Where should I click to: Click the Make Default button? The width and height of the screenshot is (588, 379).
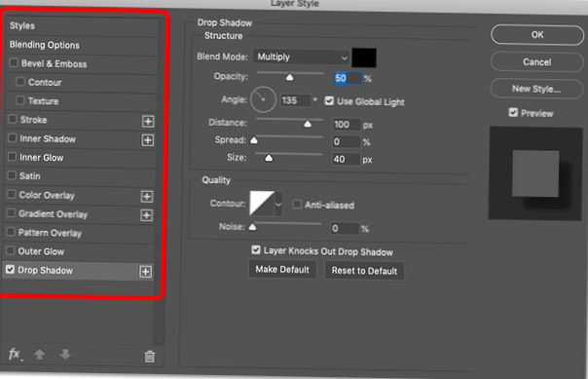click(x=282, y=270)
